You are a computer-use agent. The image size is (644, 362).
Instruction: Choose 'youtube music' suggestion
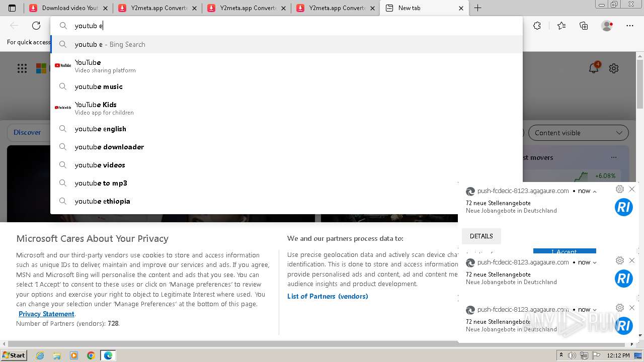tap(287, 86)
